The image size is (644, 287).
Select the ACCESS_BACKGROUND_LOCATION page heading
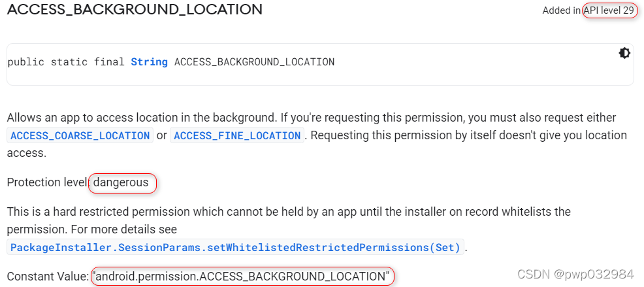click(x=135, y=9)
